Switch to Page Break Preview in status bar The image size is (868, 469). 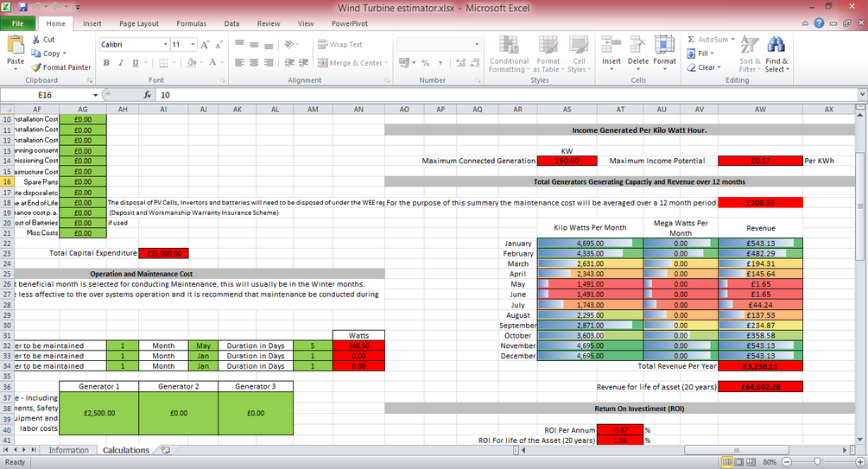click(751, 462)
